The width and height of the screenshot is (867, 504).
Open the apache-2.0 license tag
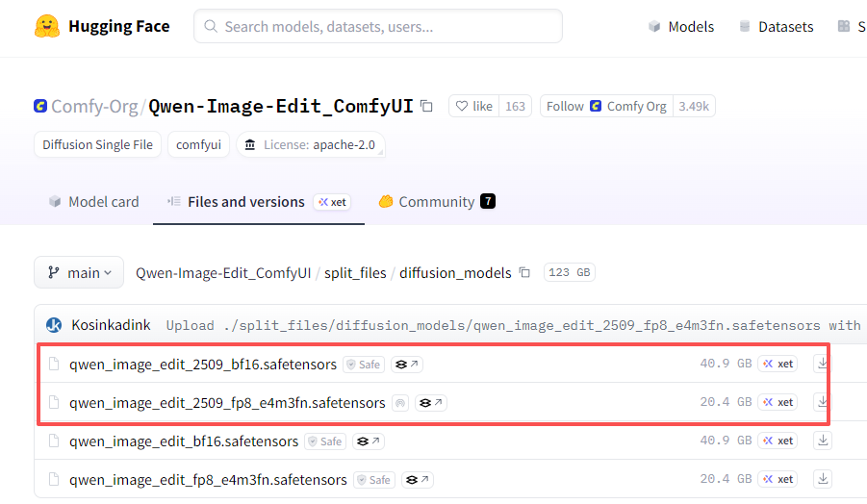tap(311, 145)
